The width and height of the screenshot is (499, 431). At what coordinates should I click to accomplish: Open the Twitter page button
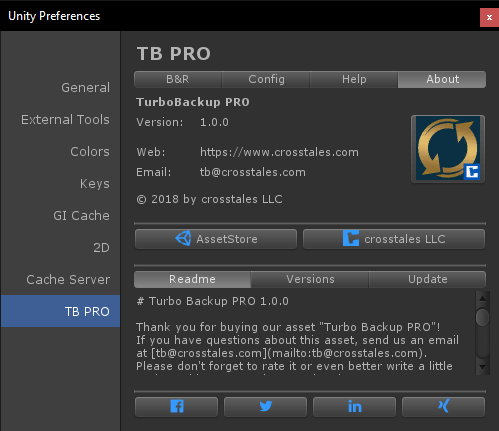[265, 407]
